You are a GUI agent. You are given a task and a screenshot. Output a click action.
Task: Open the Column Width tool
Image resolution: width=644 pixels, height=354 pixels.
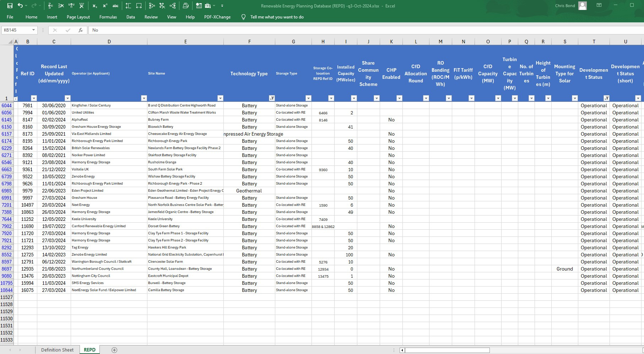[139, 6]
